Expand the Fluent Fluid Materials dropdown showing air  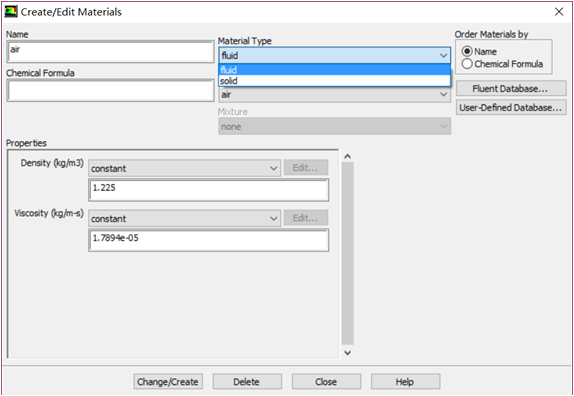tap(335, 94)
